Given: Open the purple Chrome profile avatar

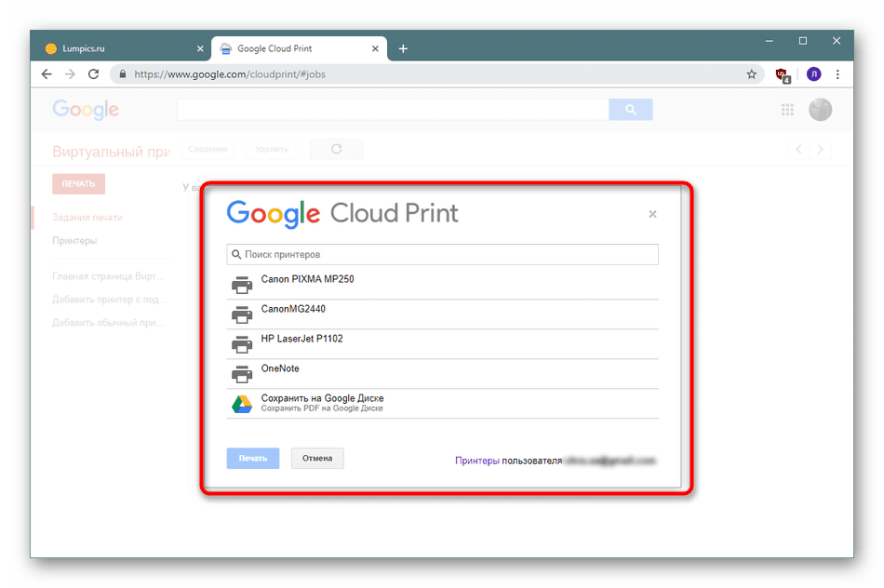Looking at the screenshot, I should [813, 73].
